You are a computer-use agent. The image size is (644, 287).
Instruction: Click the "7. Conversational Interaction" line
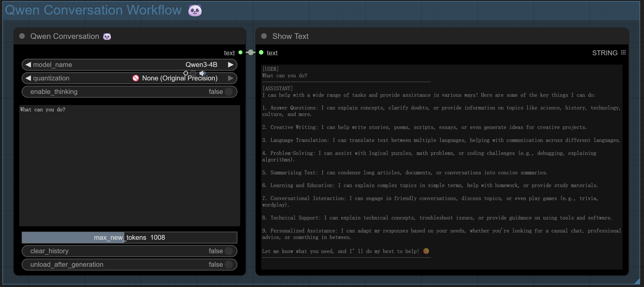430,201
